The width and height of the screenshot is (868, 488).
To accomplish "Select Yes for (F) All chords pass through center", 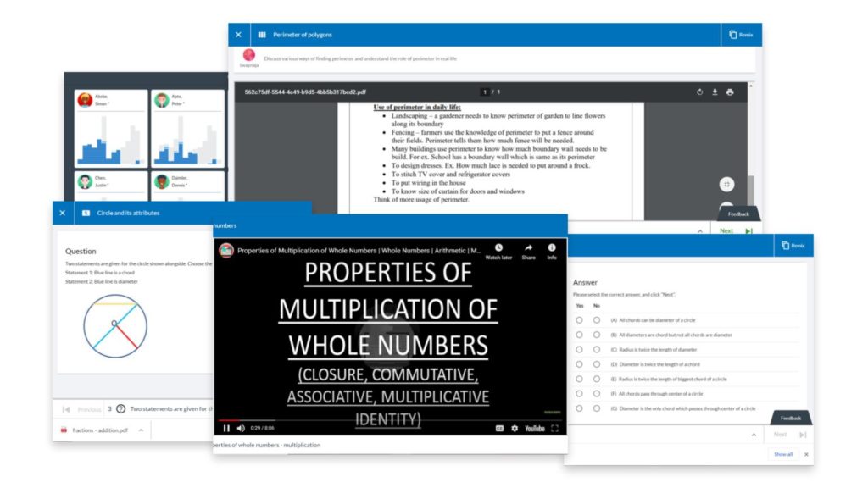I will click(579, 394).
